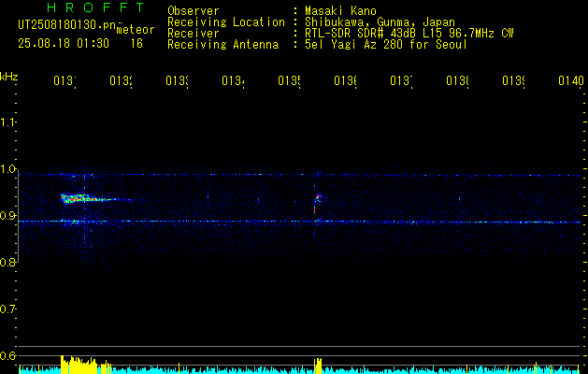The image size is (588, 374).
Task: Click the 0.7 frequency axis label
Action: pyautogui.click(x=7, y=309)
